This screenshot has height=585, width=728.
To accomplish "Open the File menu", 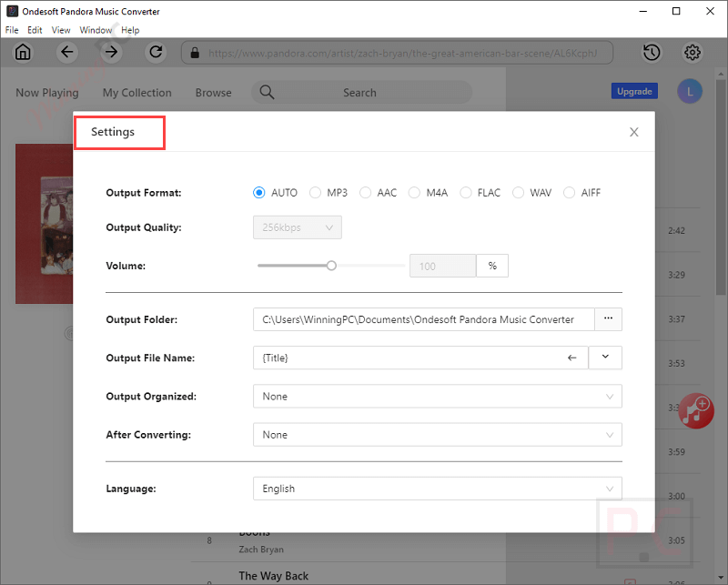I will pos(12,30).
